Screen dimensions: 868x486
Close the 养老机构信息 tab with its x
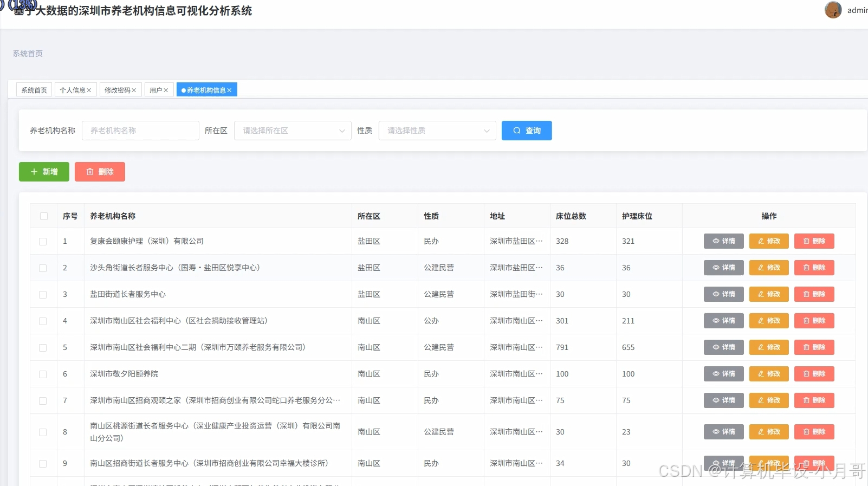[x=229, y=90]
